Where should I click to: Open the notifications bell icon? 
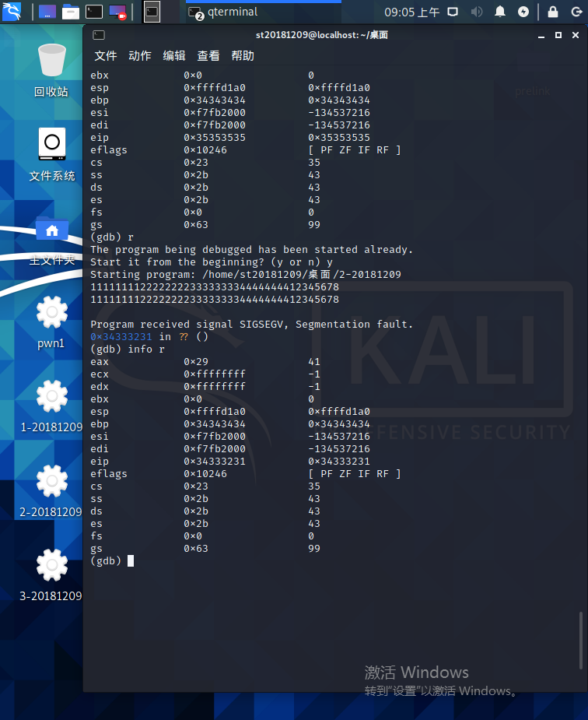coord(500,12)
